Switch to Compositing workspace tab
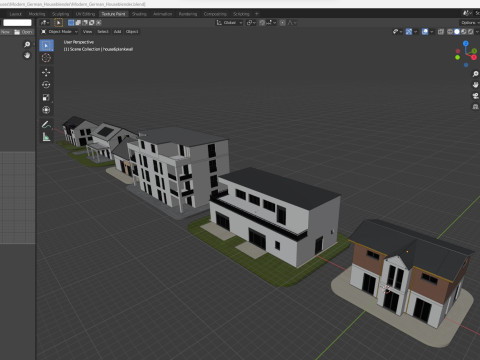480x360 pixels. (215, 14)
